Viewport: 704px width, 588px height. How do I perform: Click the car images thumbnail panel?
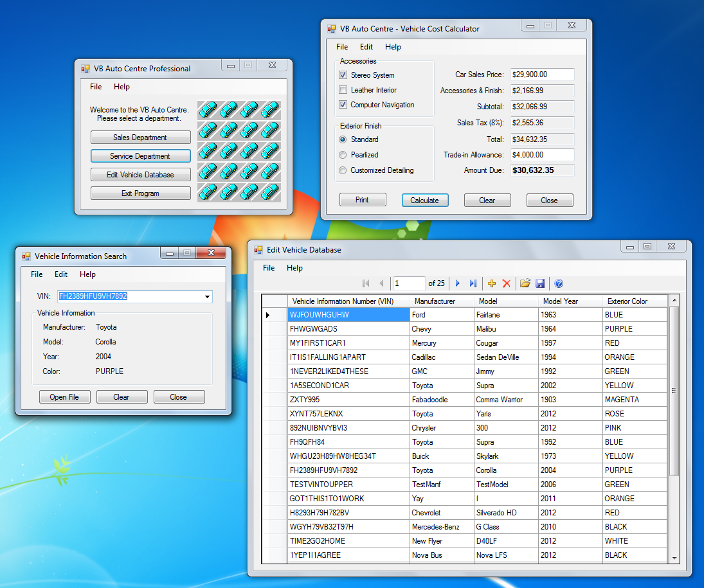pos(239,151)
